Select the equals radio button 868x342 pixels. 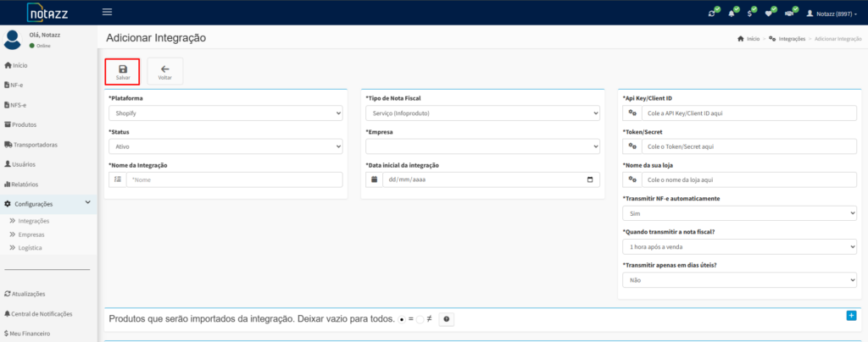401,319
